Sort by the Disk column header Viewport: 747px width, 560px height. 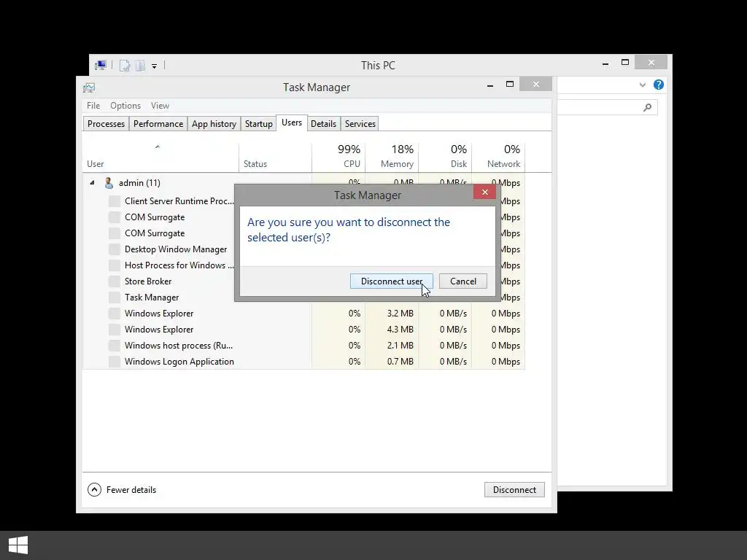[446, 157]
